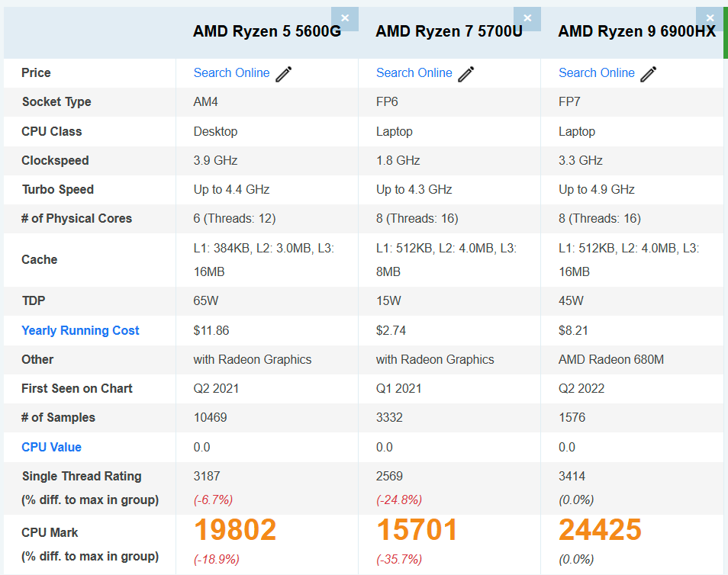Click the 65W TDP value

coord(206,300)
